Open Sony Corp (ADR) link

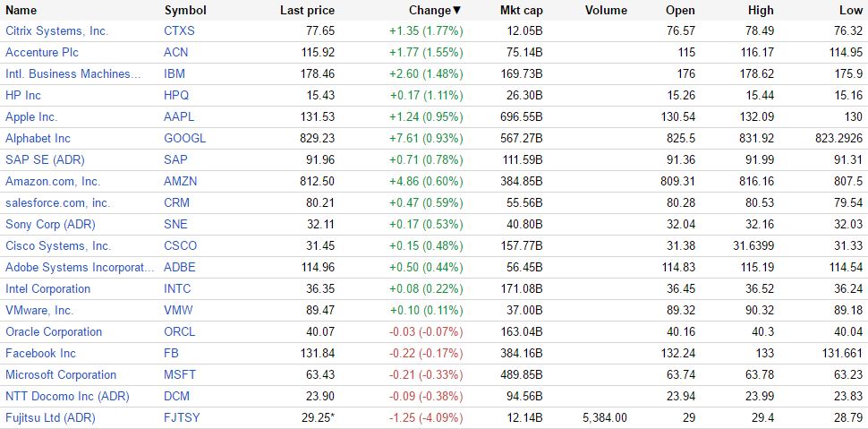tap(50, 224)
